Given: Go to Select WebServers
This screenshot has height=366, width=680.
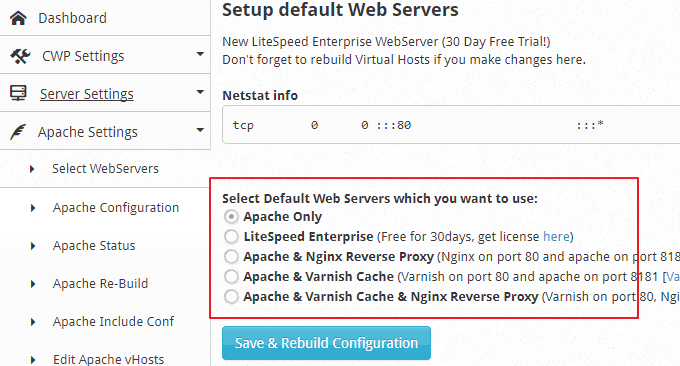Looking at the screenshot, I should [x=105, y=169].
